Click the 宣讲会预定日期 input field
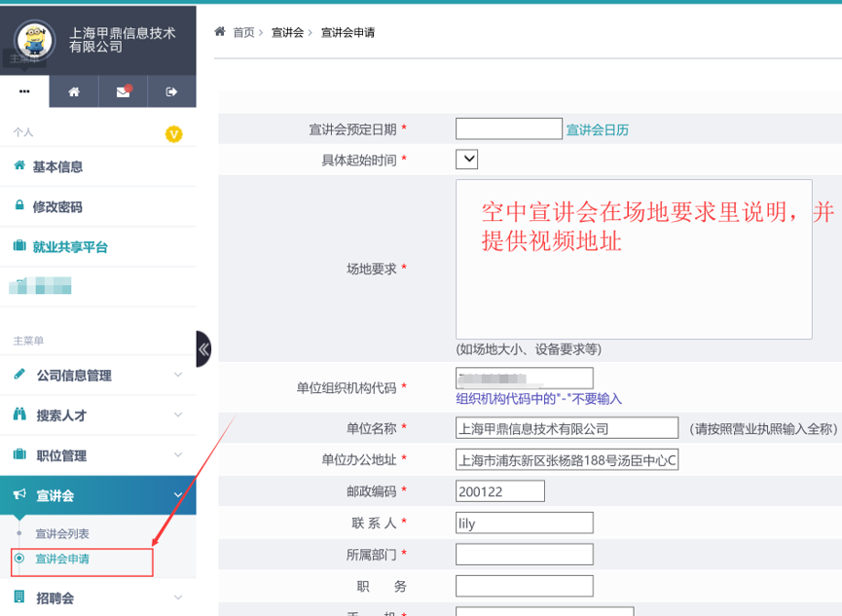 point(508,127)
